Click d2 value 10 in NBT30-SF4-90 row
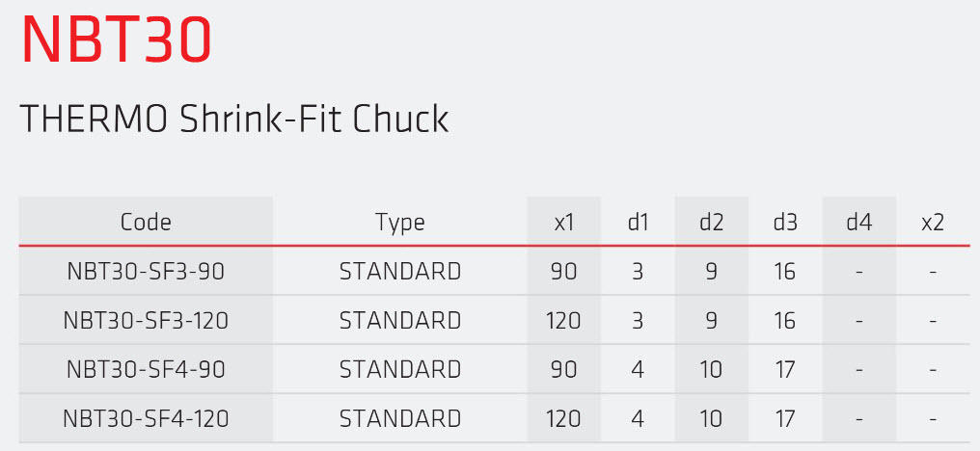The height and width of the screenshot is (451, 980). (711, 370)
